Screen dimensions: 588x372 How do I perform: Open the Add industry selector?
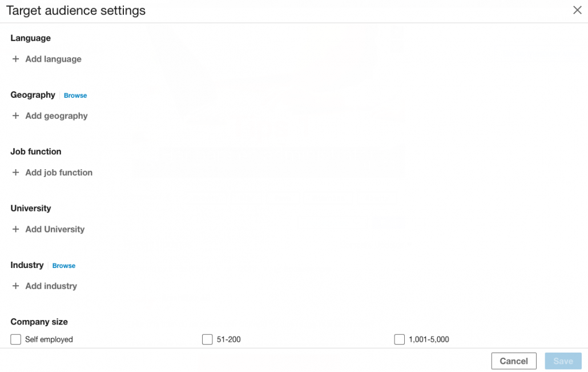click(51, 286)
